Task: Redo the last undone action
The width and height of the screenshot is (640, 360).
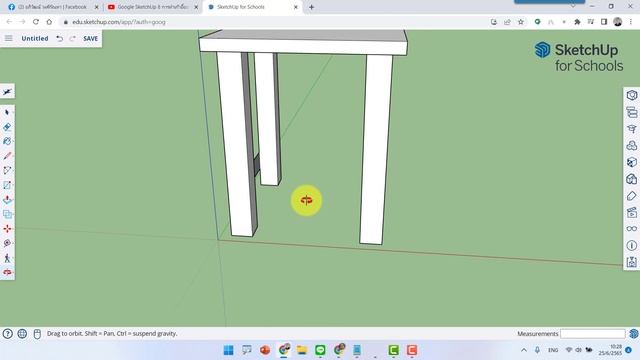Action: (72, 38)
